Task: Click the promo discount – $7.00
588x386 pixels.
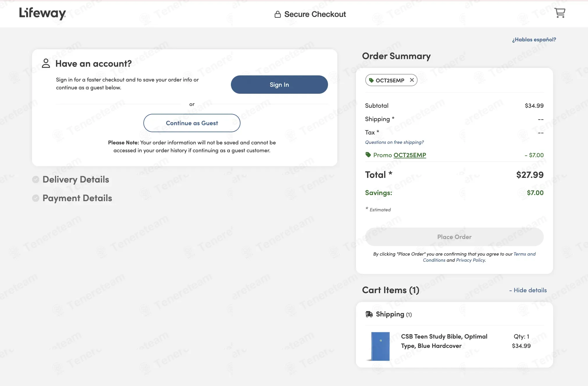Action: 534,155
